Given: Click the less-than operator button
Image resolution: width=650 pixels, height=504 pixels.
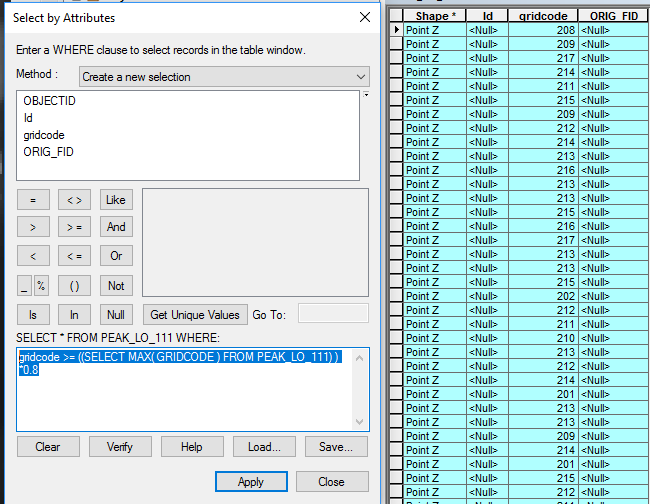Looking at the screenshot, I should (x=33, y=256).
